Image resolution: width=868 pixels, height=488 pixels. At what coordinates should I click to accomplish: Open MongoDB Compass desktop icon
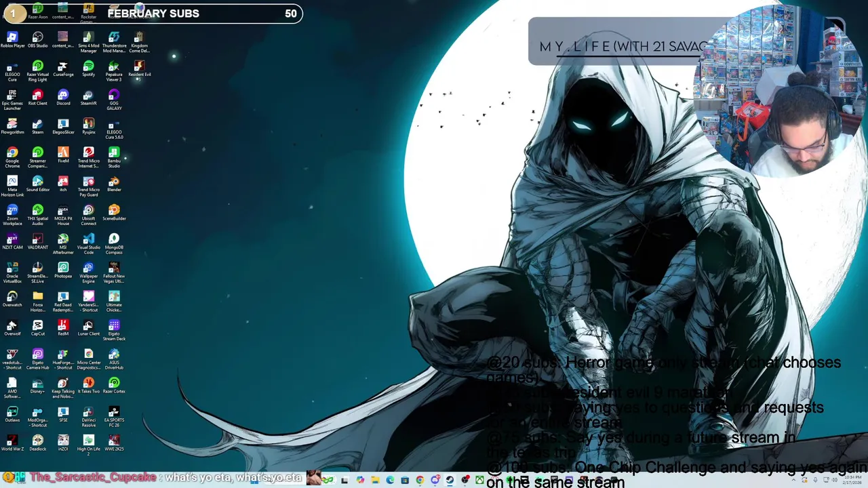(x=114, y=244)
